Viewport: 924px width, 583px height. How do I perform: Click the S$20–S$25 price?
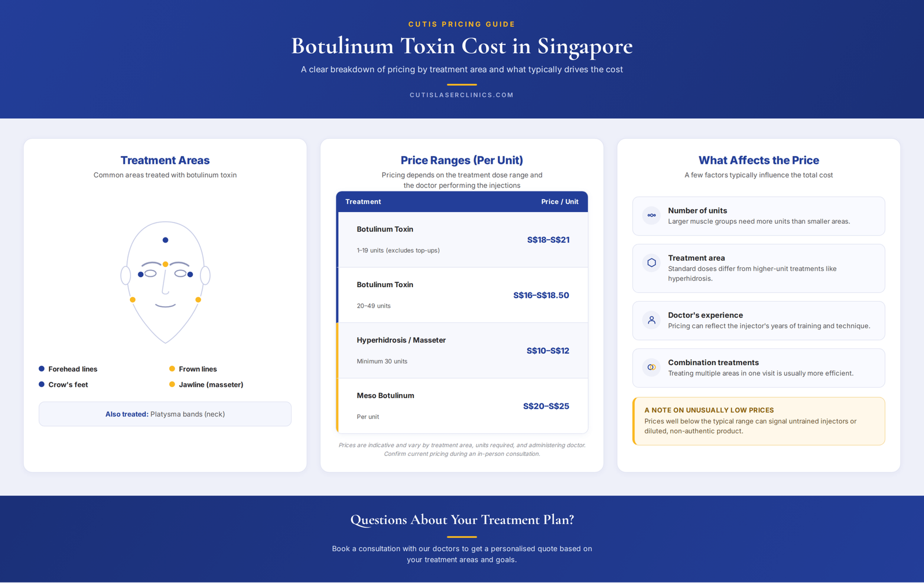[x=546, y=406]
